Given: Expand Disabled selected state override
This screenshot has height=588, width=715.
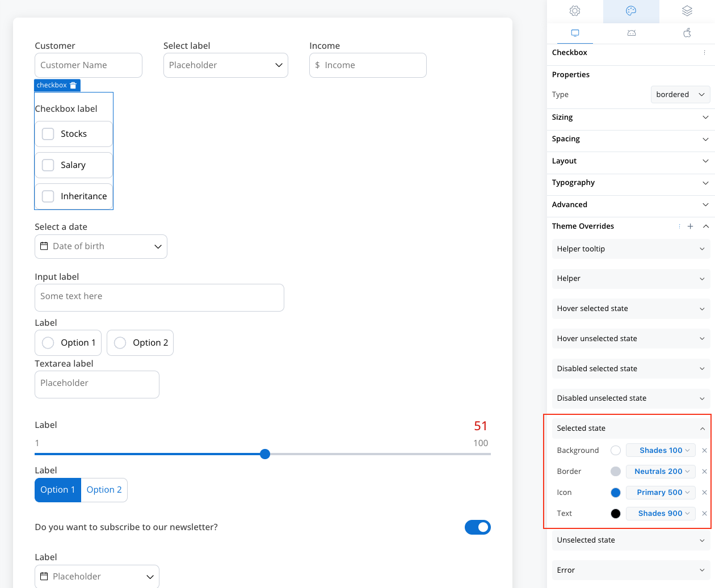Looking at the screenshot, I should (x=631, y=369).
